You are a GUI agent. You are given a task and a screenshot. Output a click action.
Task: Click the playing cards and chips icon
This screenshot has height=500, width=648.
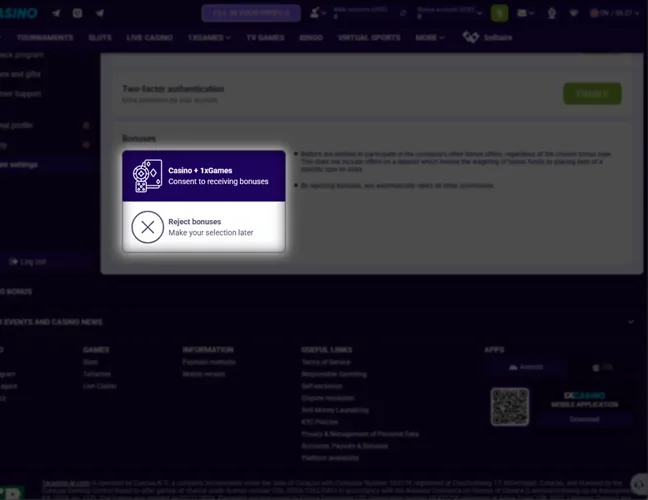[147, 176]
